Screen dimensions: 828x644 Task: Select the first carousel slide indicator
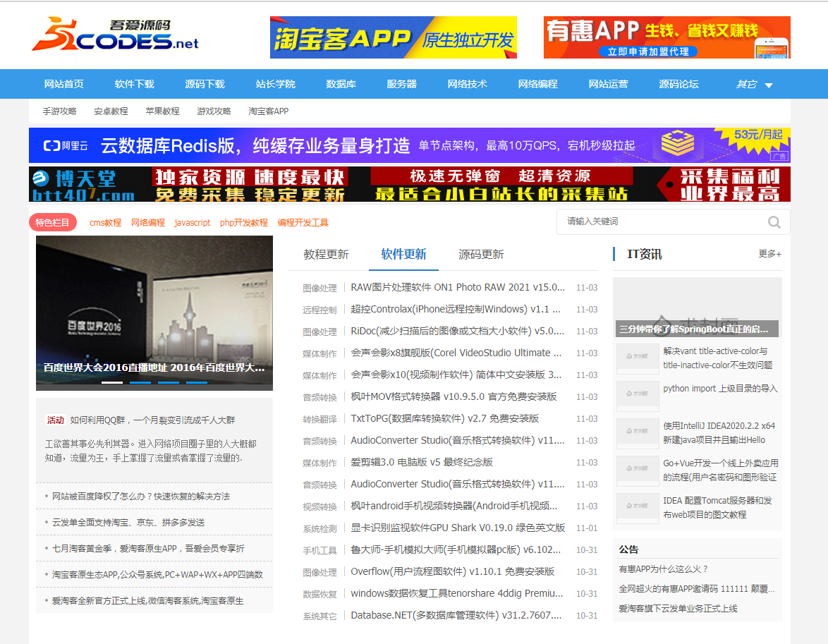point(112,382)
